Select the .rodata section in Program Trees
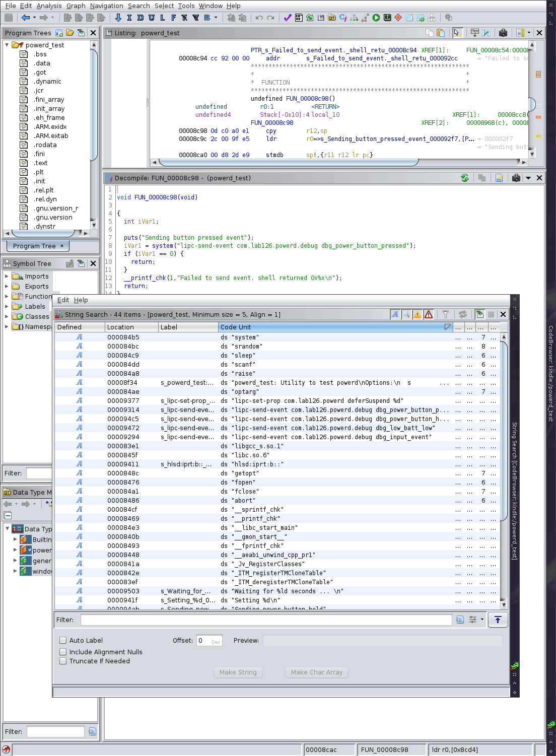556x756 pixels. [x=45, y=145]
